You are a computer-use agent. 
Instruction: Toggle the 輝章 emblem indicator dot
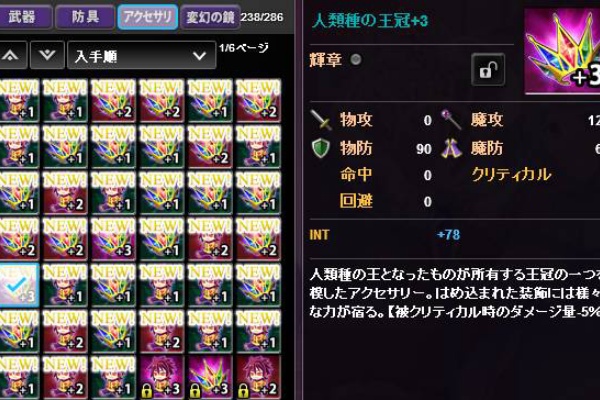[356, 59]
